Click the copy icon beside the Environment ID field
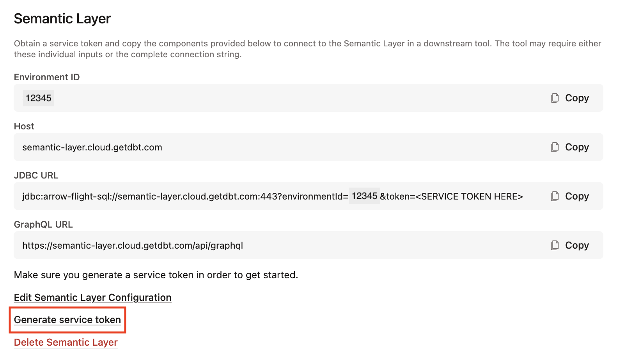617x364 pixels. coord(555,98)
